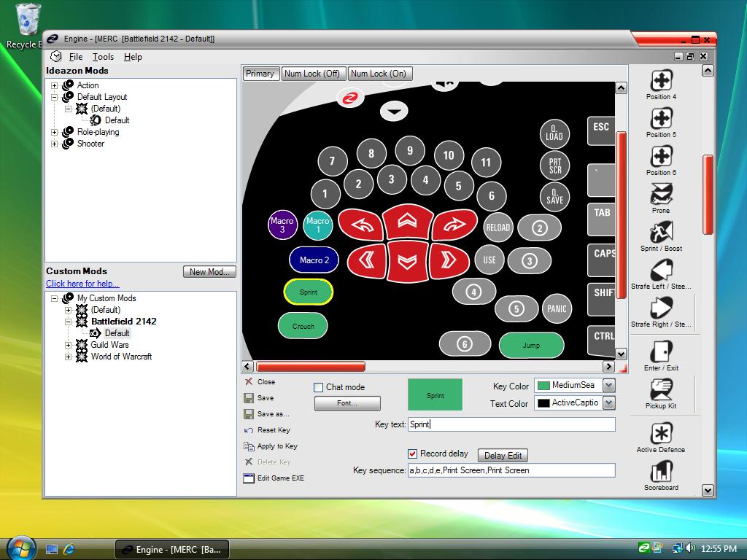Select the Position 5 action icon

click(x=661, y=118)
